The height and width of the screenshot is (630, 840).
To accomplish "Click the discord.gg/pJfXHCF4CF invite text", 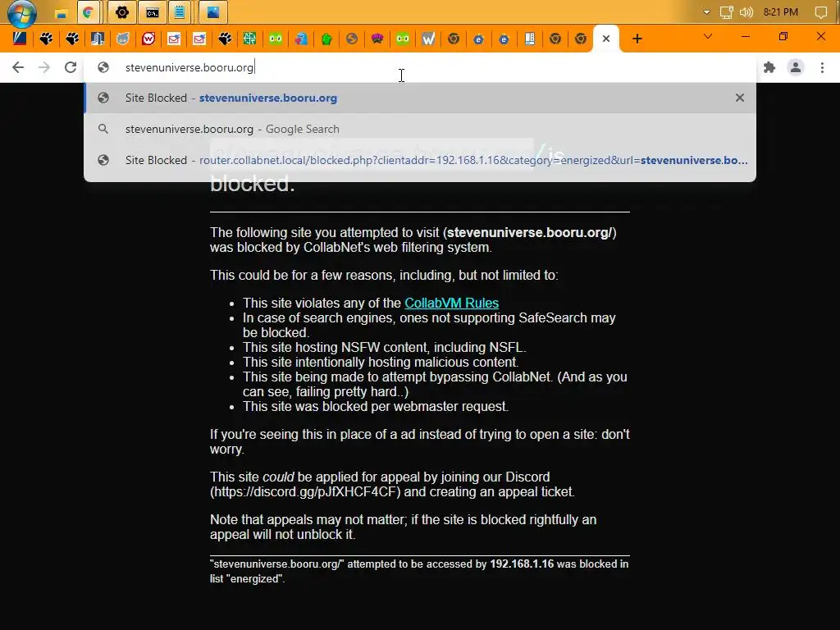I will pyautogui.click(x=305, y=492).
